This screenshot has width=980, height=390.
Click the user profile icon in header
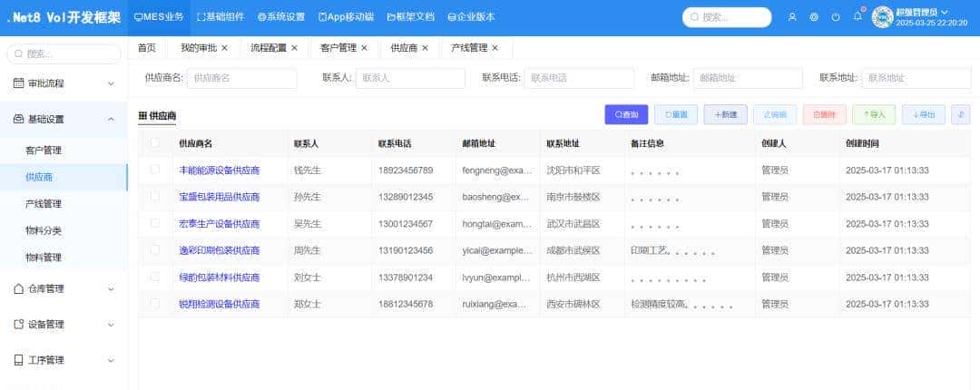792,17
